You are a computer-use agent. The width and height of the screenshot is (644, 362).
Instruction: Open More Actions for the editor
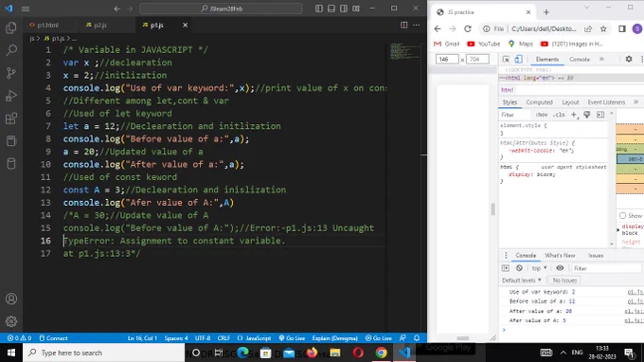[x=417, y=25]
